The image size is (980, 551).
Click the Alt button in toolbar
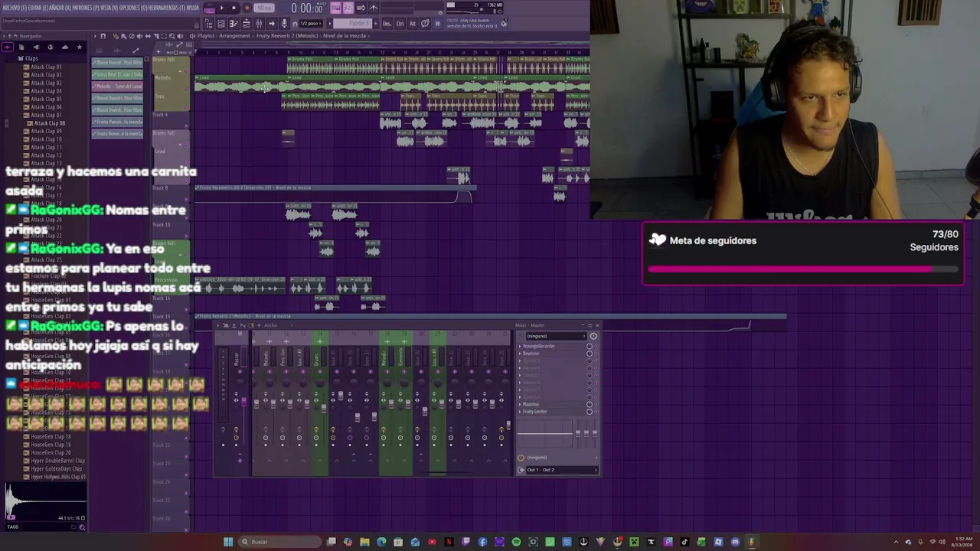[x=413, y=24]
